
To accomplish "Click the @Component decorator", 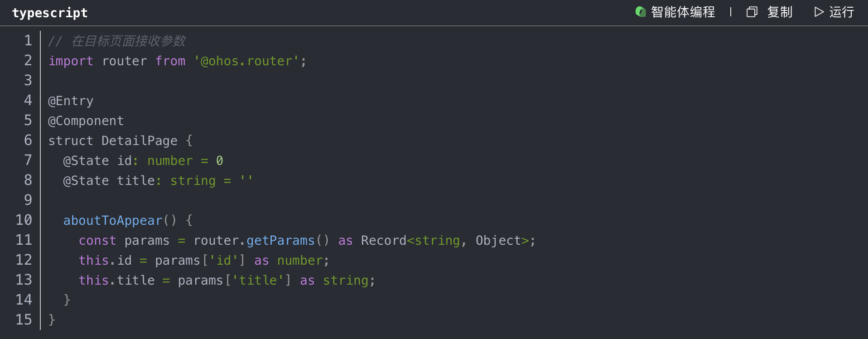I will point(86,121).
